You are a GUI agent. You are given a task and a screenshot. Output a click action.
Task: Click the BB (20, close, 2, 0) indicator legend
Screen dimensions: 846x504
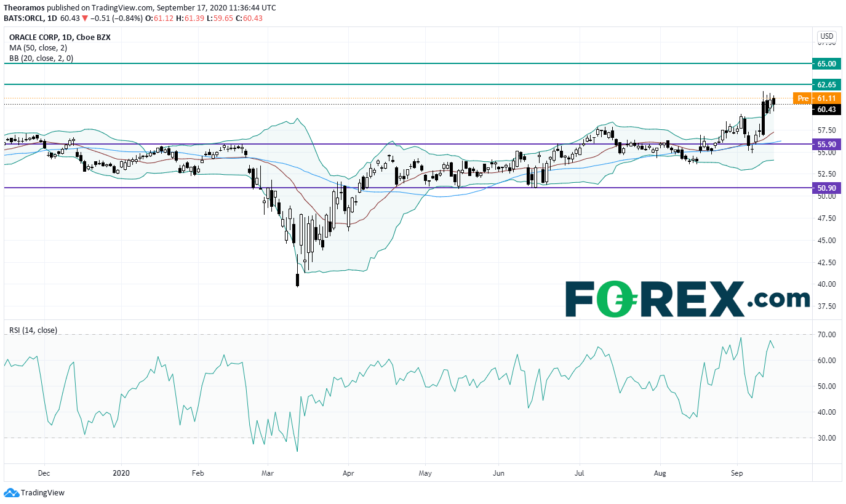point(41,58)
